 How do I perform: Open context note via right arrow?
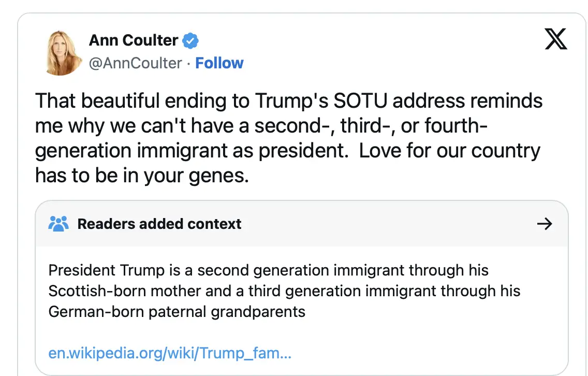coord(545,224)
